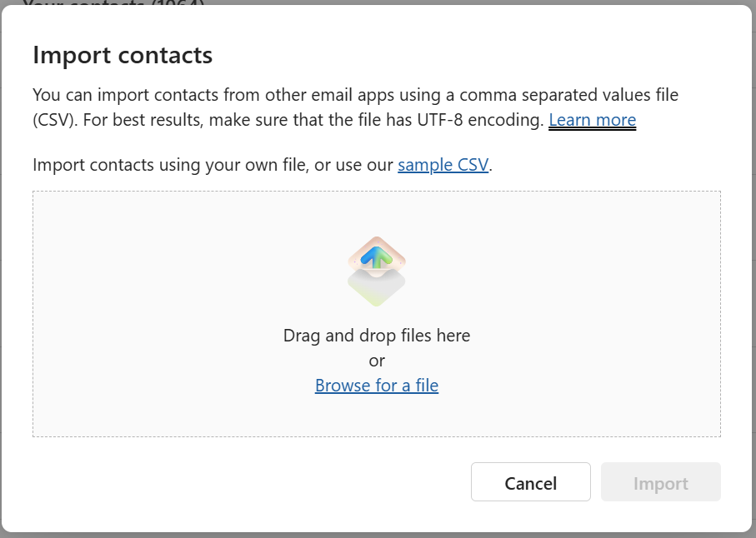Open the Learn more link

(592, 120)
